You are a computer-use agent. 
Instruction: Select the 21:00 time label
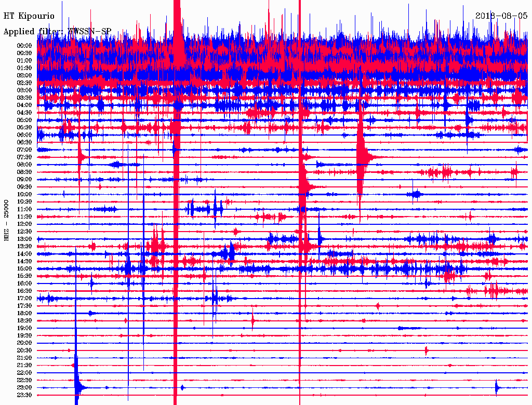click(24, 358)
